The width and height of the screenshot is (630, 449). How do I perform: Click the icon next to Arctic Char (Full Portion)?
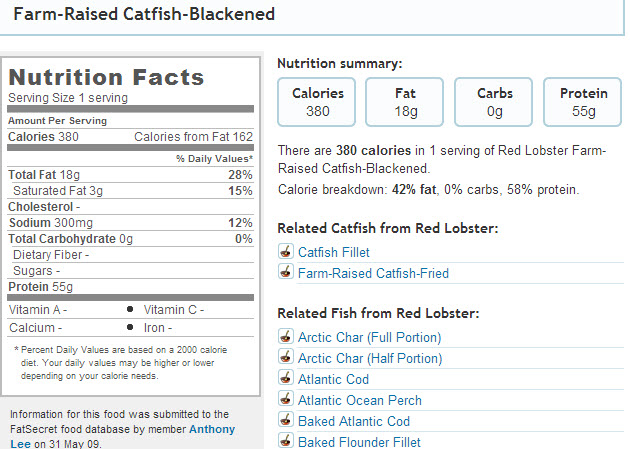(x=286, y=337)
